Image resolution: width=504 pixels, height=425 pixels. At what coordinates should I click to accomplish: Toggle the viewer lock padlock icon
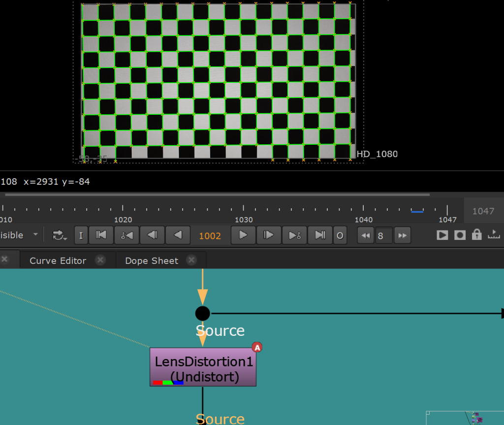476,235
